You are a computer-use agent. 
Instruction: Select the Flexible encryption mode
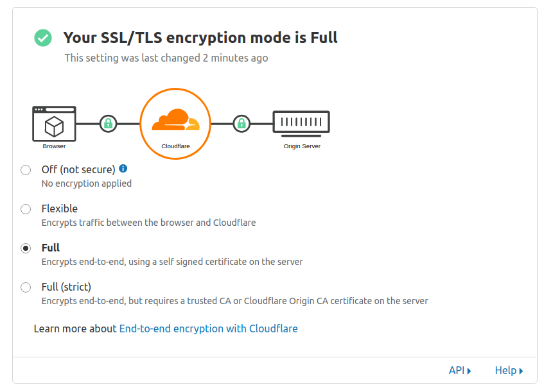pos(26,209)
